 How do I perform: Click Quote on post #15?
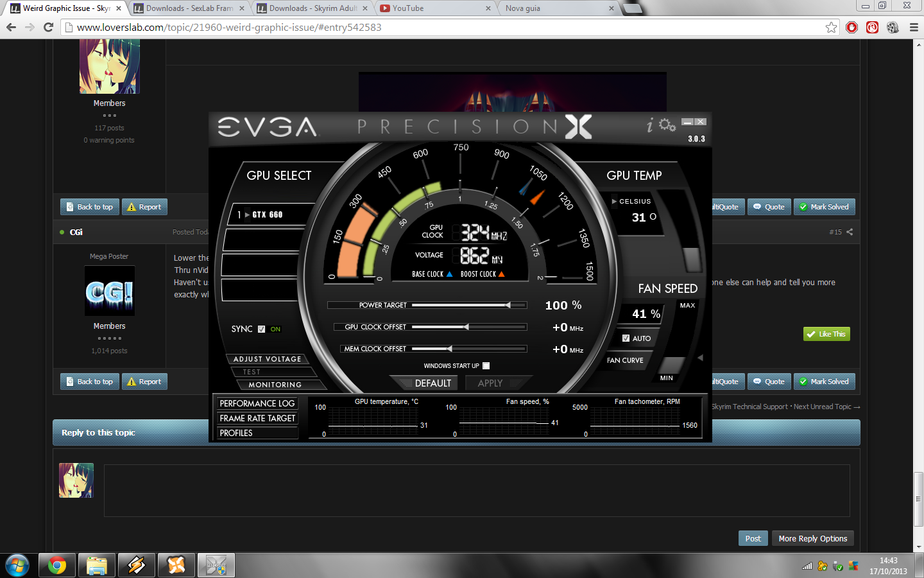[x=769, y=381]
